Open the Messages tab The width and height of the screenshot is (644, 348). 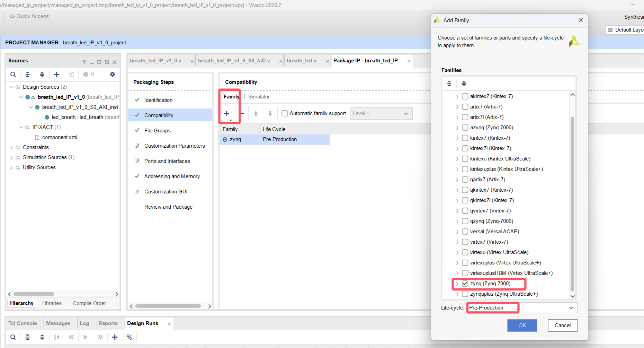point(58,323)
